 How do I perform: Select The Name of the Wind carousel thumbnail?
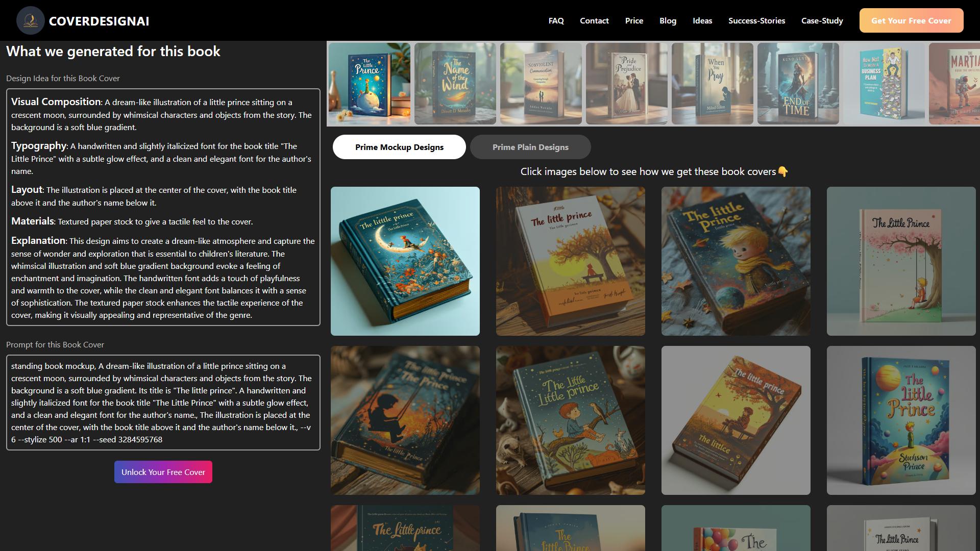pos(455,84)
